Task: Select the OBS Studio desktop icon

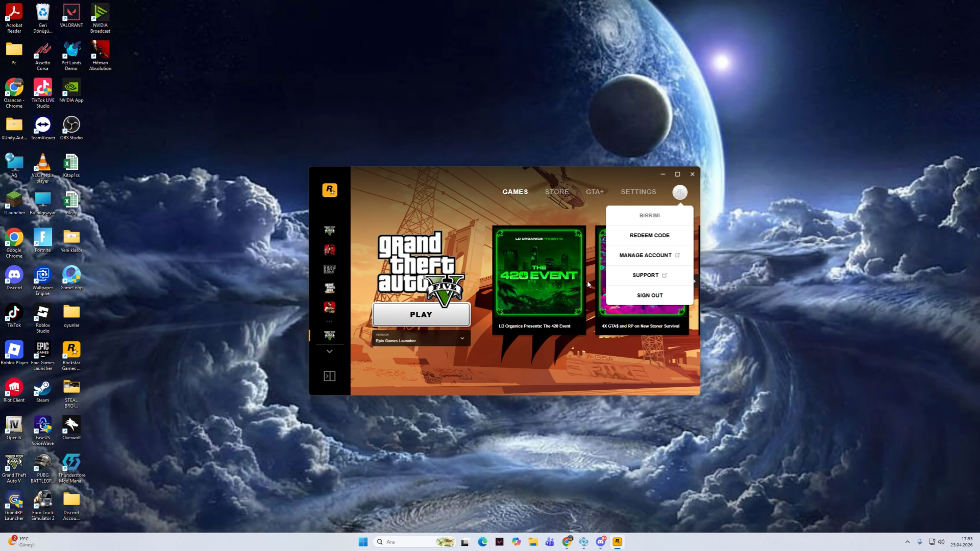Action: pyautogui.click(x=71, y=128)
